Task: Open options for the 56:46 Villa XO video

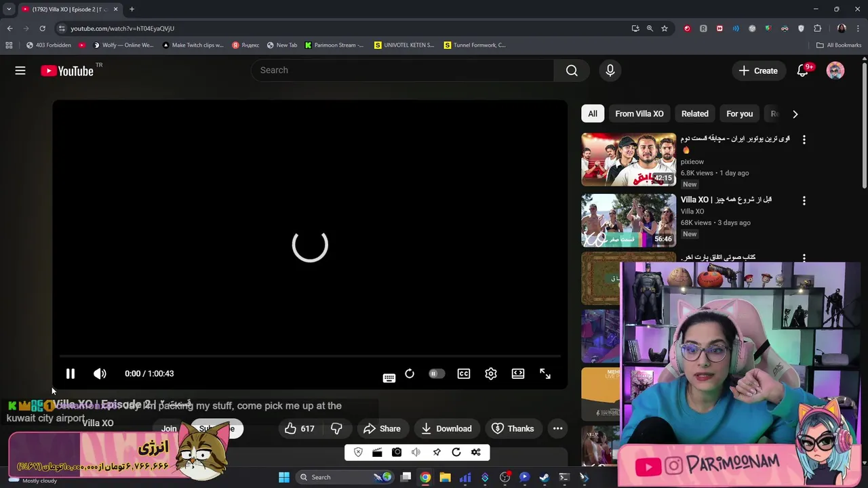Action: point(804,201)
